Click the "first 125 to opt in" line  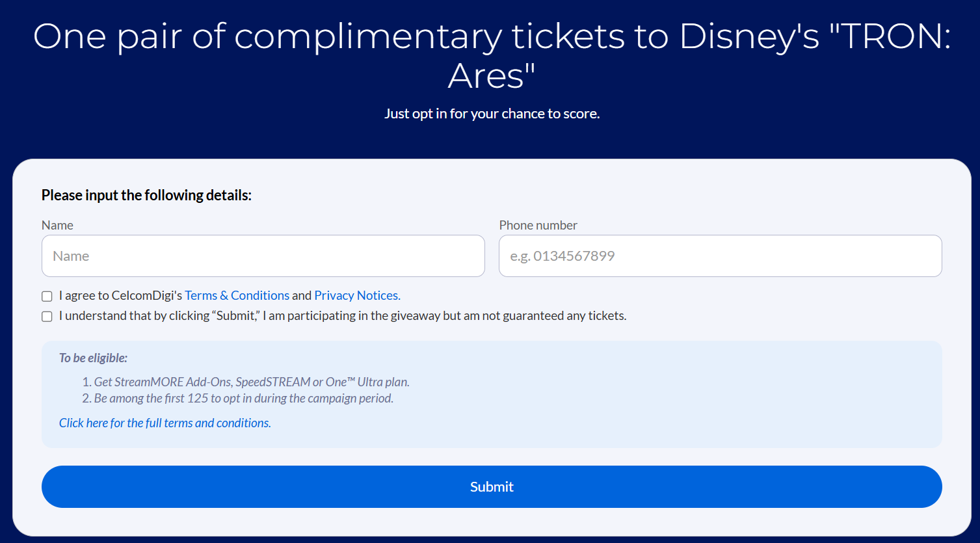(244, 398)
